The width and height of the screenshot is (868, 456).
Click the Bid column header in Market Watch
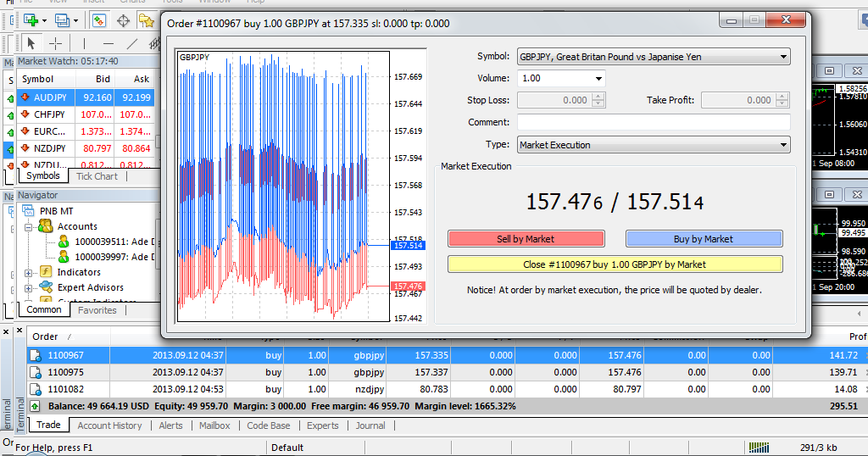[x=95, y=79]
